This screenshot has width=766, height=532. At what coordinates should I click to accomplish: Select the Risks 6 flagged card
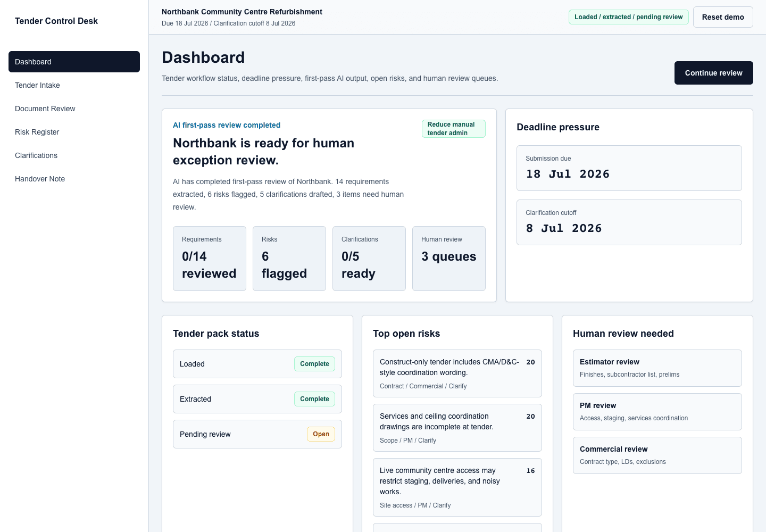(x=289, y=259)
